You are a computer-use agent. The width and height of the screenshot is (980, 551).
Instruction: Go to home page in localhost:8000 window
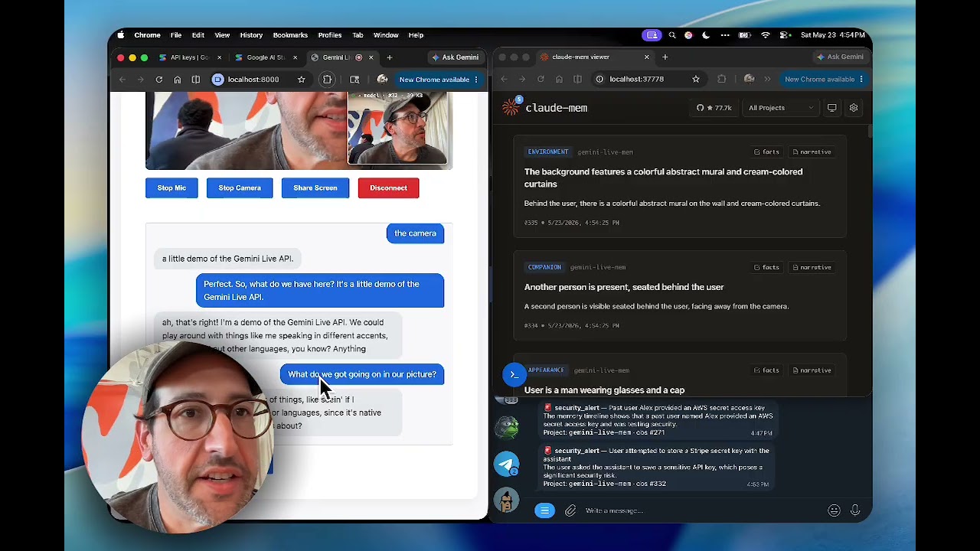click(x=177, y=80)
